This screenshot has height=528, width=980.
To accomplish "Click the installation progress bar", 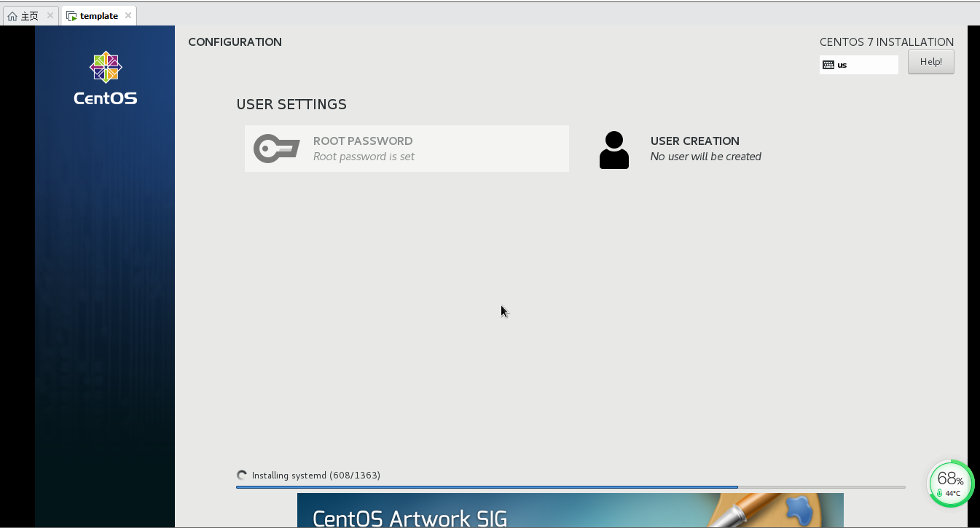I will pos(570,486).
